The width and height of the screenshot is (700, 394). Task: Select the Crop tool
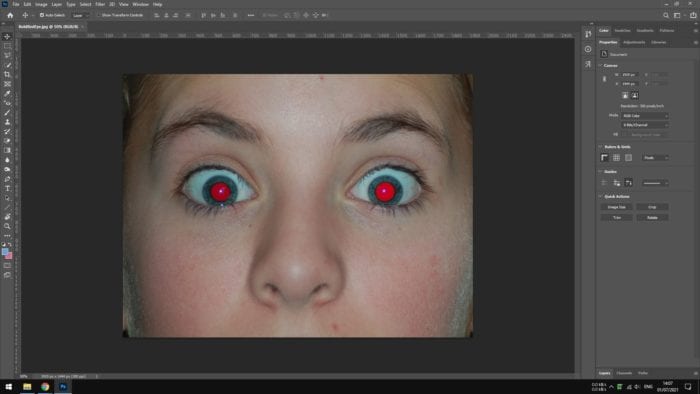click(7, 74)
